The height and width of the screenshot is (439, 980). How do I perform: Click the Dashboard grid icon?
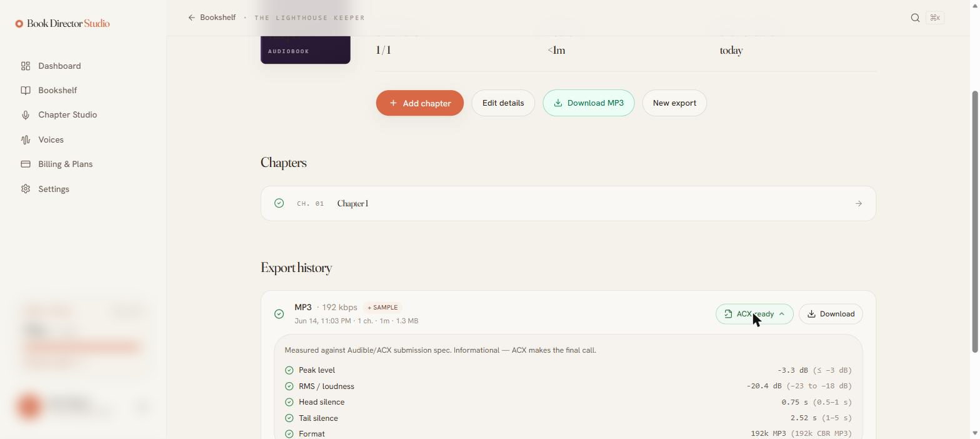tap(26, 66)
